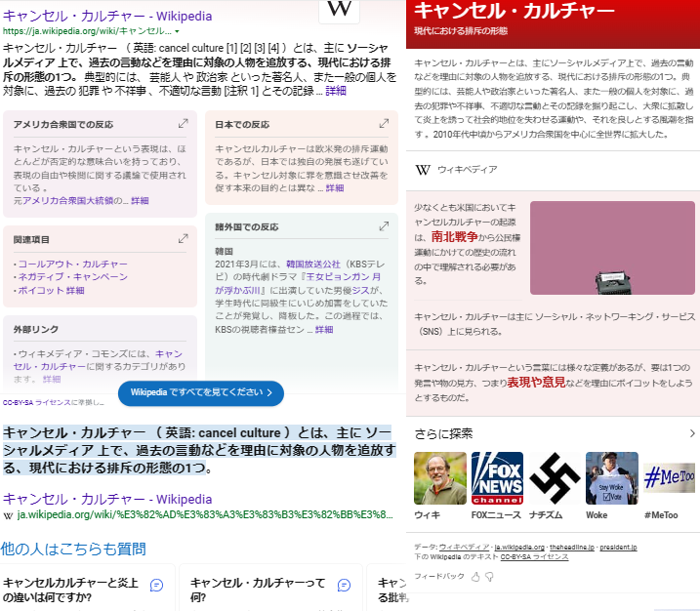Click the 南北戦争 highlighted link
The image size is (700, 611).
click(455, 236)
